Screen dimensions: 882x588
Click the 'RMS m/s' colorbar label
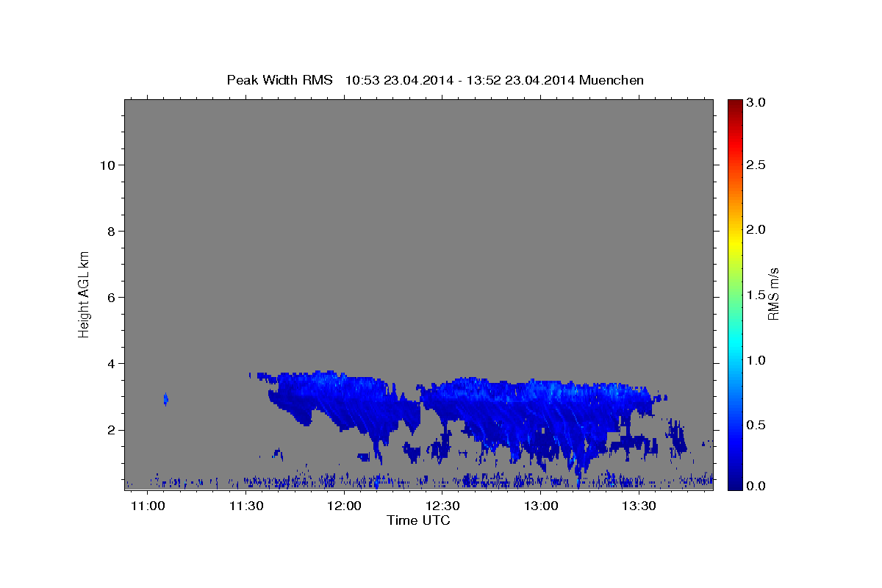pos(773,294)
